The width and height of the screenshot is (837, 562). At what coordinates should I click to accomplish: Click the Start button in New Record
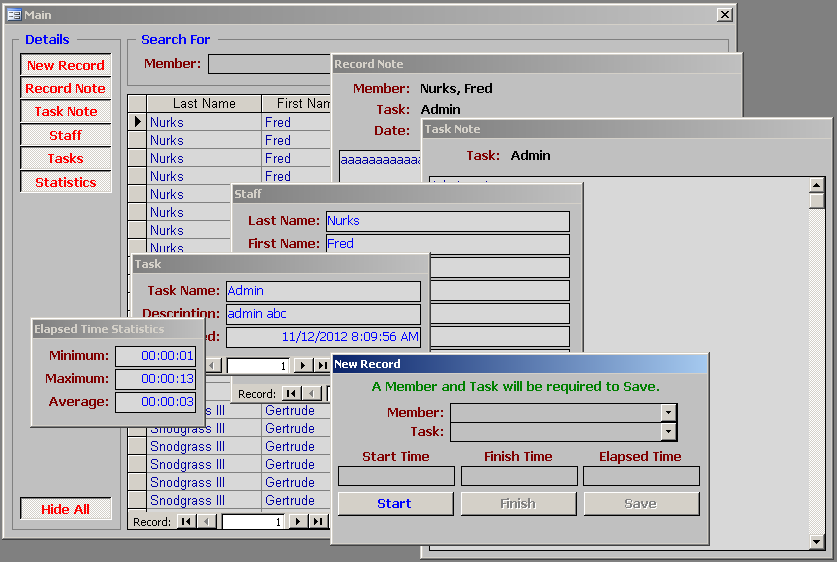point(396,503)
